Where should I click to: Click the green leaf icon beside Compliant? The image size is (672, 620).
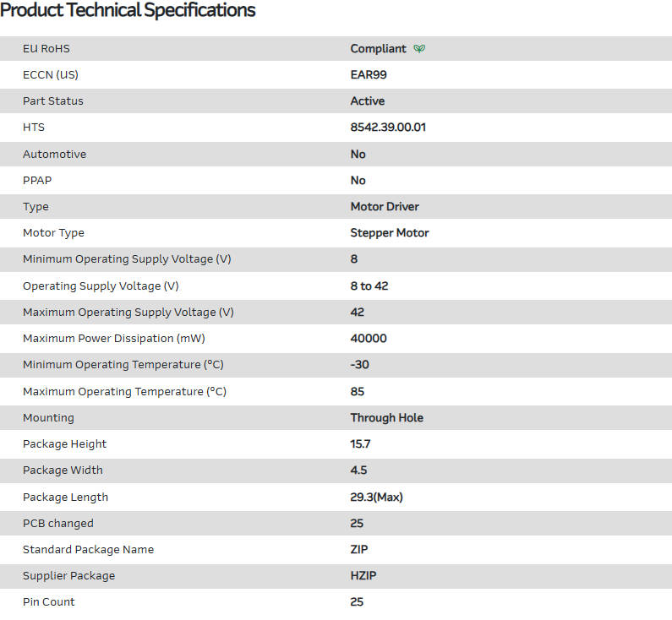tap(419, 49)
